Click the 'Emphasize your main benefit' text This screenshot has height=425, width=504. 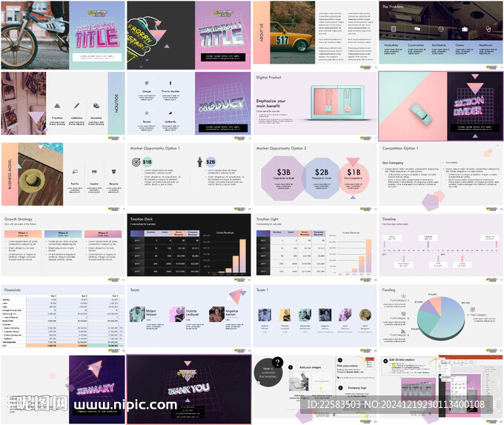(271, 103)
